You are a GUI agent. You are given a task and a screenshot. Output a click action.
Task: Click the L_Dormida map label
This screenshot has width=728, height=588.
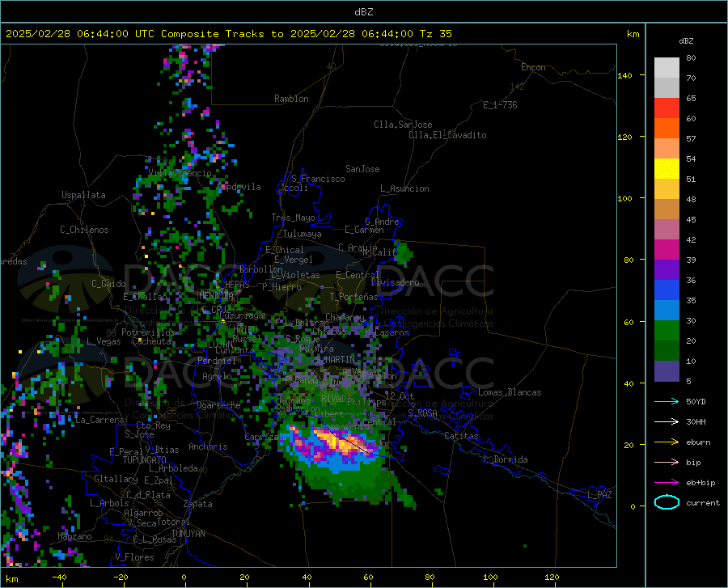click(506, 459)
